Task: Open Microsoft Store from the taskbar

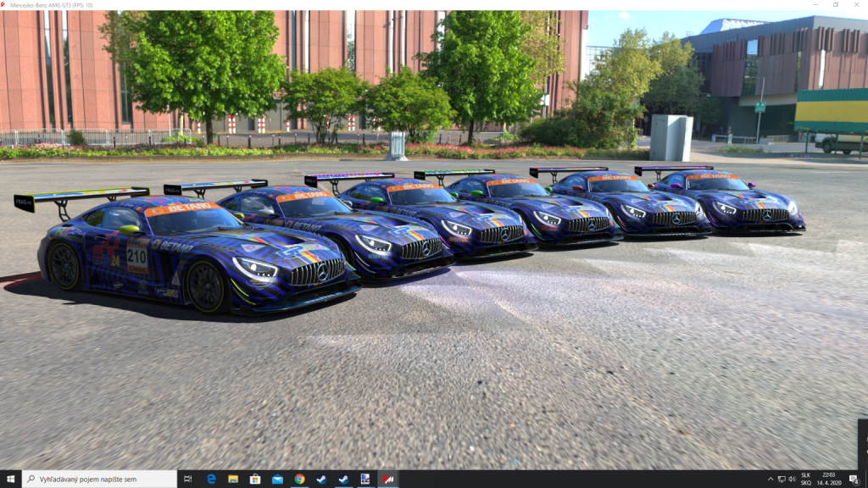Action: tap(255, 480)
